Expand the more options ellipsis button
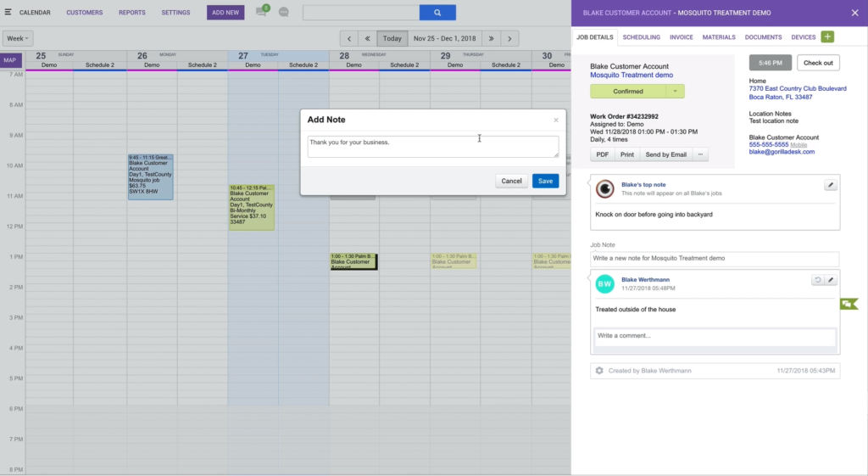 pyautogui.click(x=700, y=154)
